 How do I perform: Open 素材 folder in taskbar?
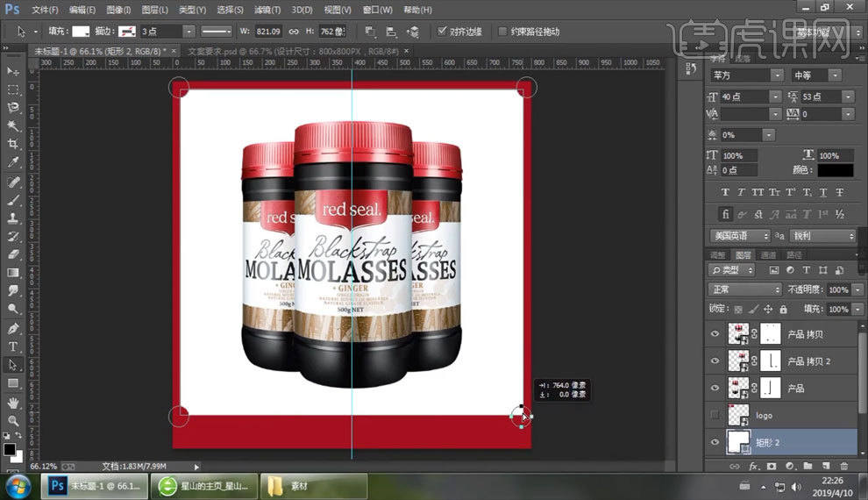314,486
